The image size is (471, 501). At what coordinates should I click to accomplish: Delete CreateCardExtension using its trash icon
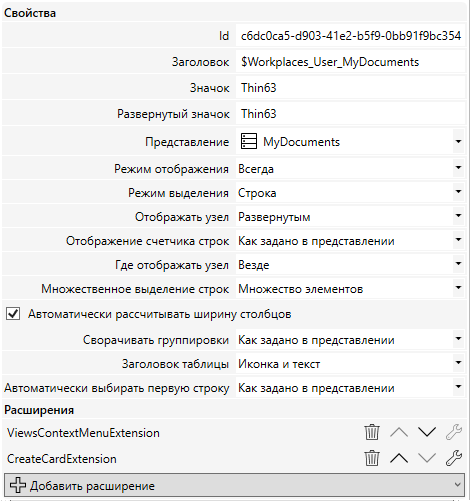click(x=371, y=458)
